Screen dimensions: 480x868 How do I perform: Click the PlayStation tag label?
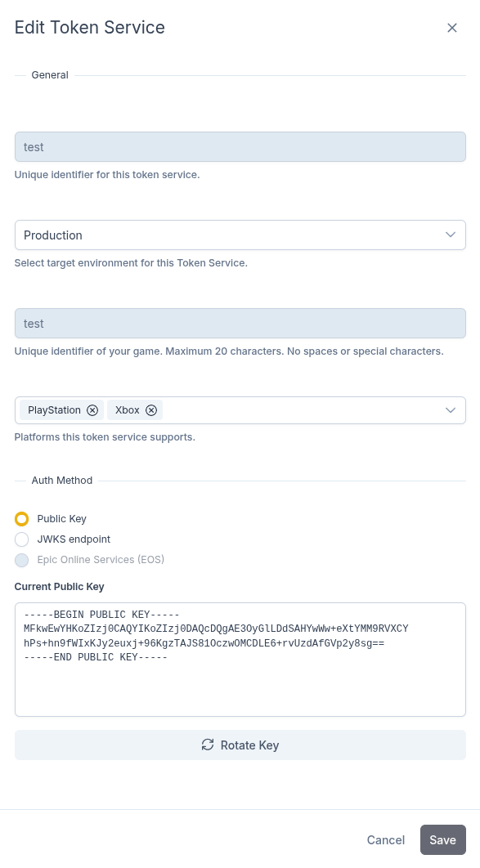pyautogui.click(x=54, y=410)
